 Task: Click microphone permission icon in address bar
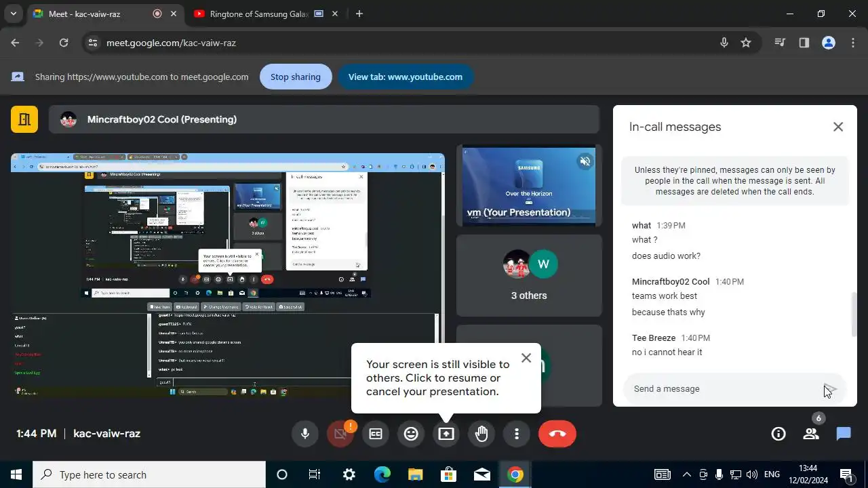tap(724, 43)
